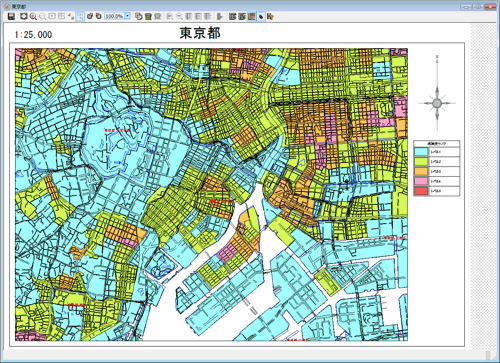Click the Save floppy disk icon
The image size is (500, 363).
coord(12,16)
